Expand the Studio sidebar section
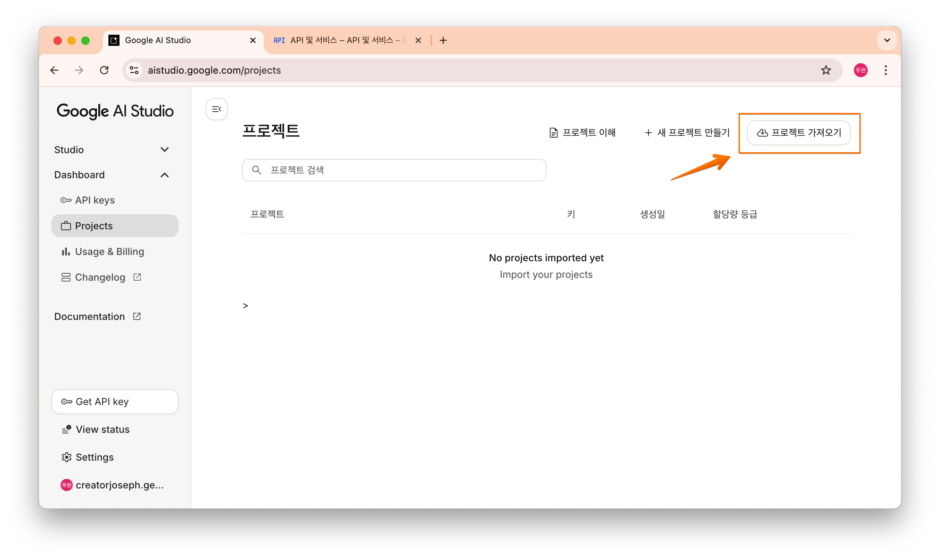 tap(165, 150)
